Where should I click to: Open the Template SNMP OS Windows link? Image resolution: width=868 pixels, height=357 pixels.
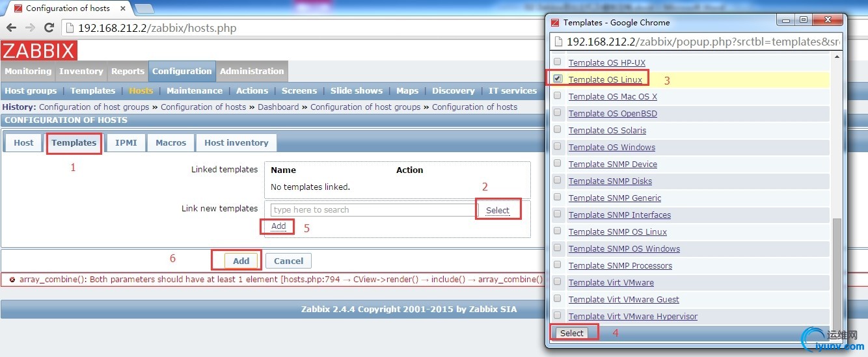pos(624,249)
